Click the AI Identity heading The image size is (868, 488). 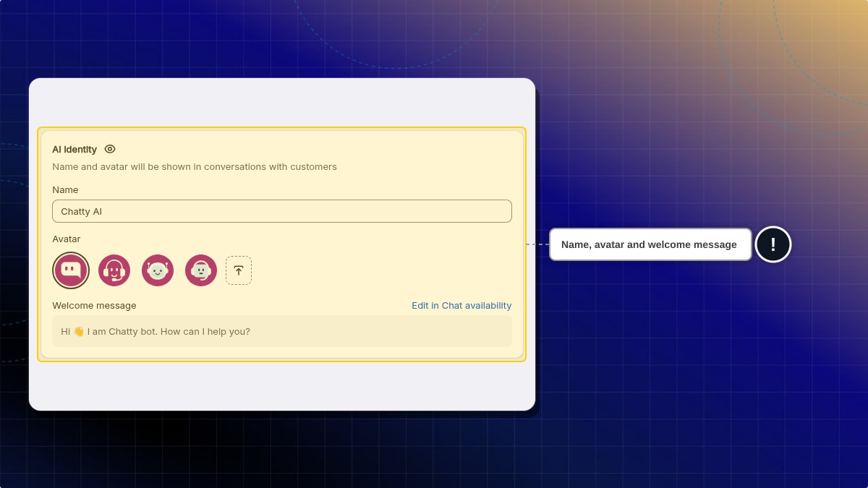pyautogui.click(x=75, y=149)
